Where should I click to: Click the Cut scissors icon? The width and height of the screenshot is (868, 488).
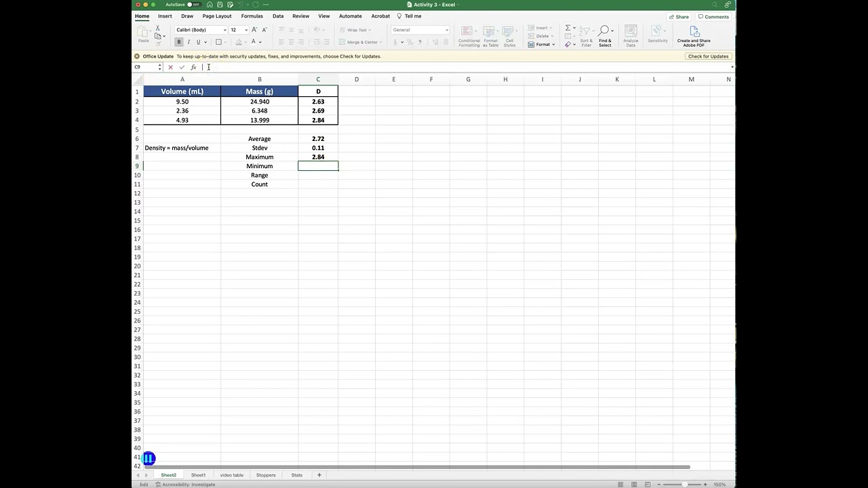click(158, 28)
